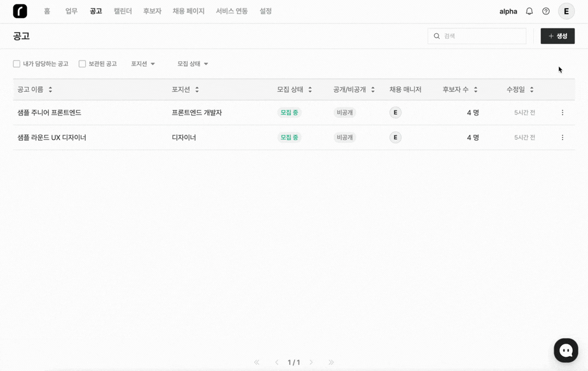Open the notifications bell

point(529,11)
